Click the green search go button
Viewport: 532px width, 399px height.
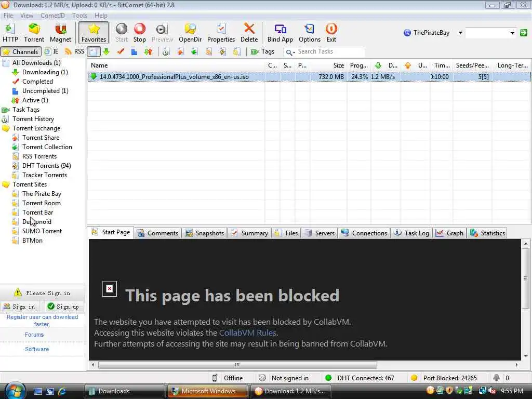click(x=524, y=33)
